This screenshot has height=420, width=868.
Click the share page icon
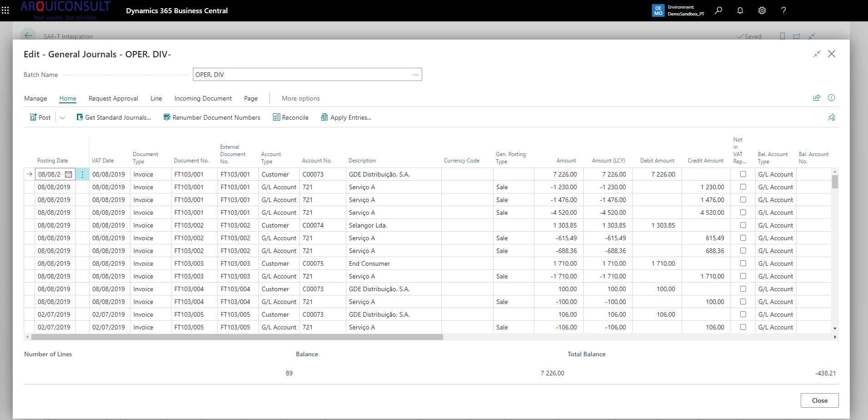click(817, 98)
